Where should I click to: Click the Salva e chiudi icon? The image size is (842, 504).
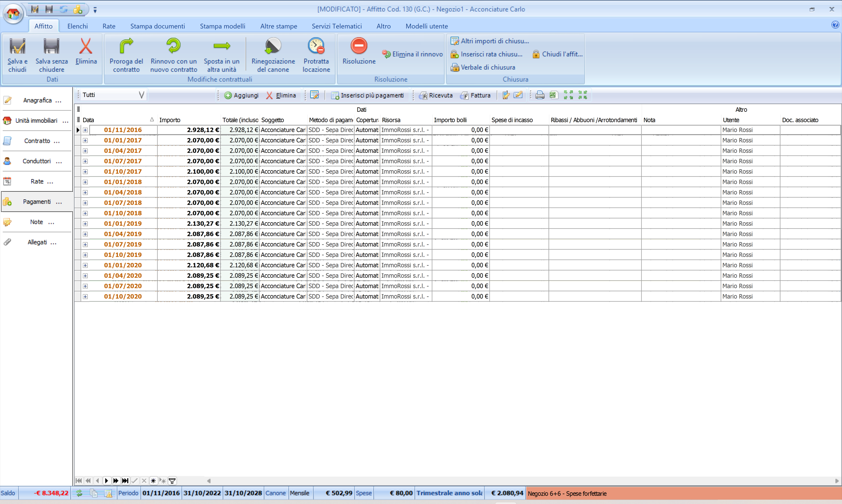click(x=17, y=47)
